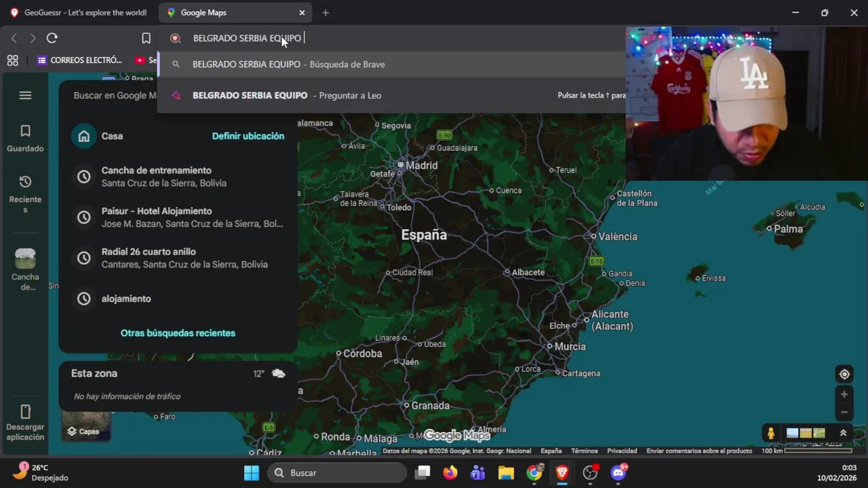Click the taskbar Buscar search box

[x=337, y=473]
